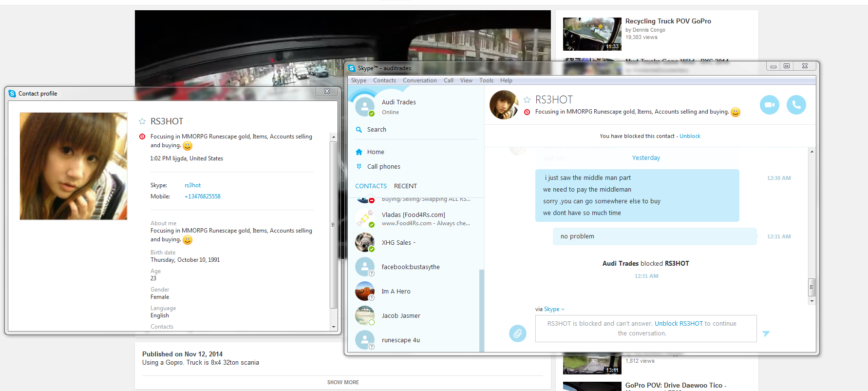Click the chat scrollbar thumb
868x391 pixels.
pos(811,287)
